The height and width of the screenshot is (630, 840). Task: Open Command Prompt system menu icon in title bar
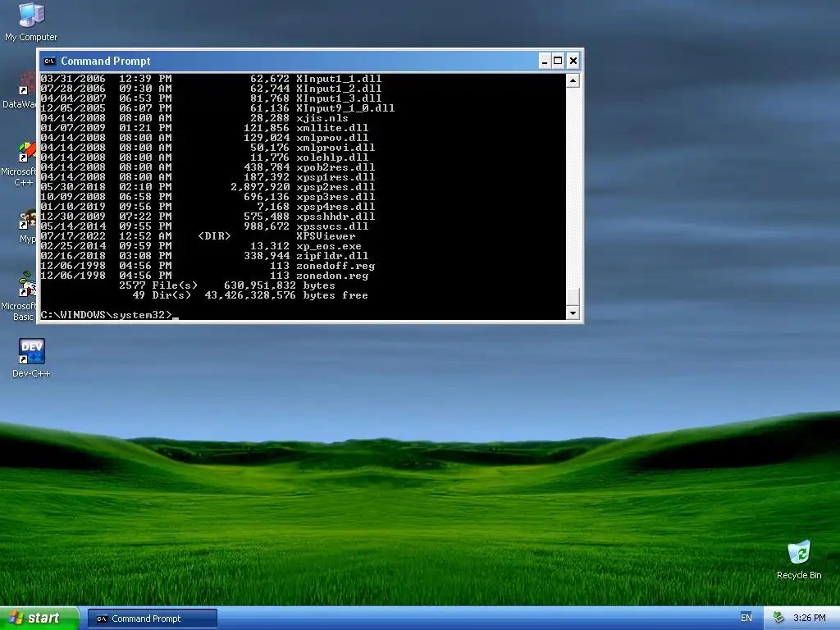coord(49,61)
